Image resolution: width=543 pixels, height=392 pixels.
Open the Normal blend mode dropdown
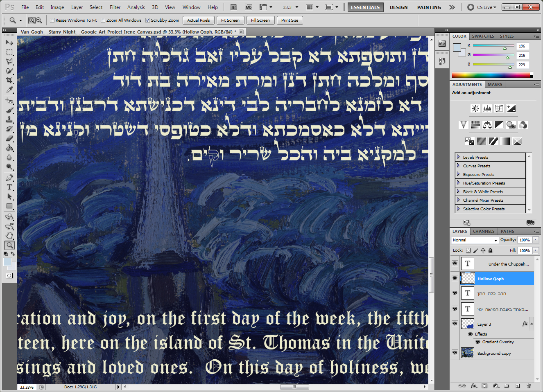[x=475, y=240]
